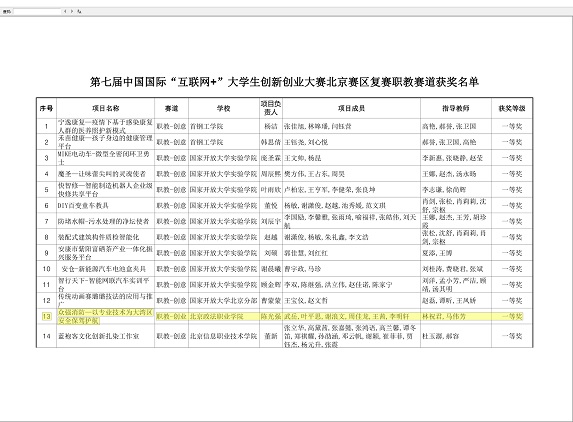Click row number 1 cell
The height and width of the screenshot is (422, 573).
[x=46, y=126]
